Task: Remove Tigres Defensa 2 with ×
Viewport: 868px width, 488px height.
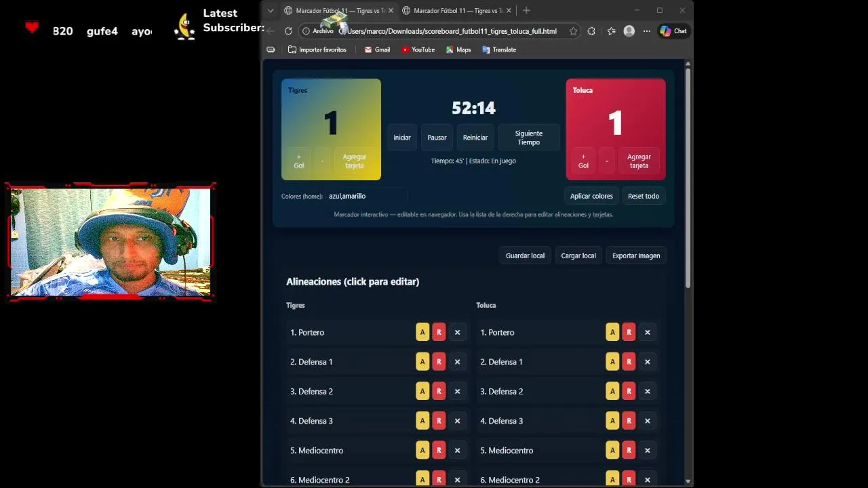Action: [457, 391]
